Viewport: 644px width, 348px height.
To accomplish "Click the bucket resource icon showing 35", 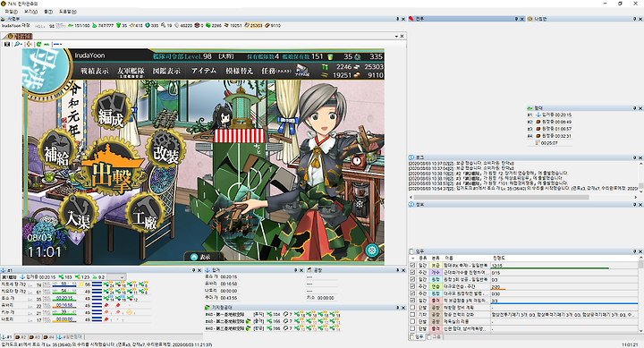I will coord(118,25).
